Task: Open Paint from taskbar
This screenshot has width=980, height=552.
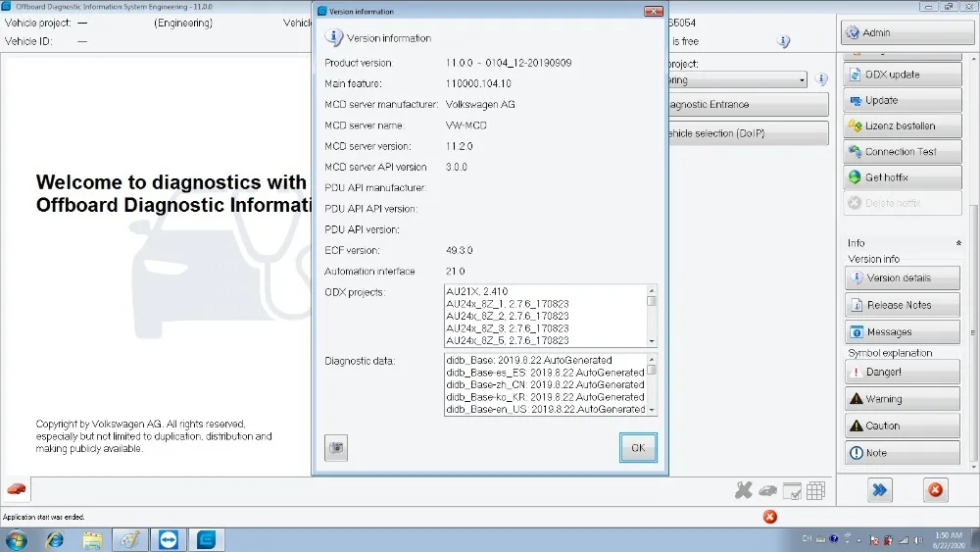Action: point(130,539)
